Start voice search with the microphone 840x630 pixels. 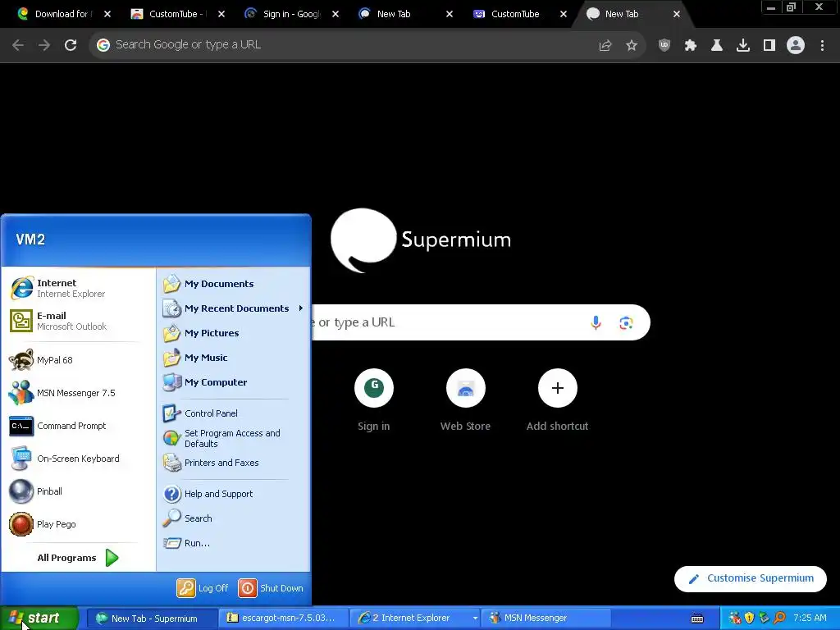click(x=596, y=322)
